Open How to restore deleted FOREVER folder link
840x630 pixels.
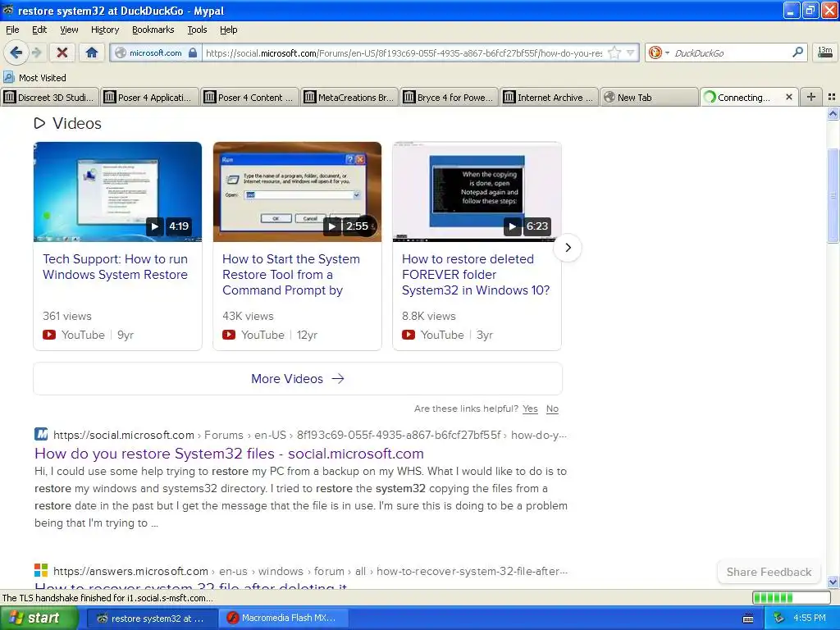(x=476, y=274)
